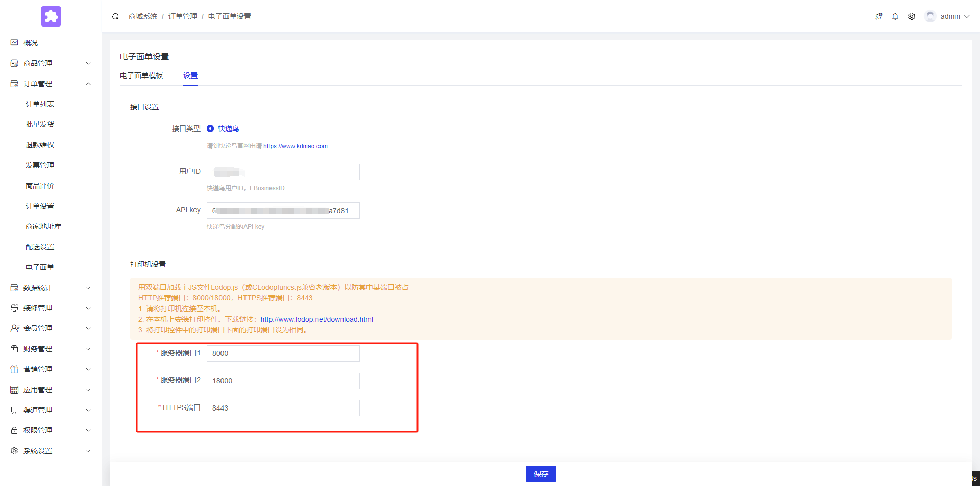
Task: Click the admin user avatar
Action: (x=930, y=16)
